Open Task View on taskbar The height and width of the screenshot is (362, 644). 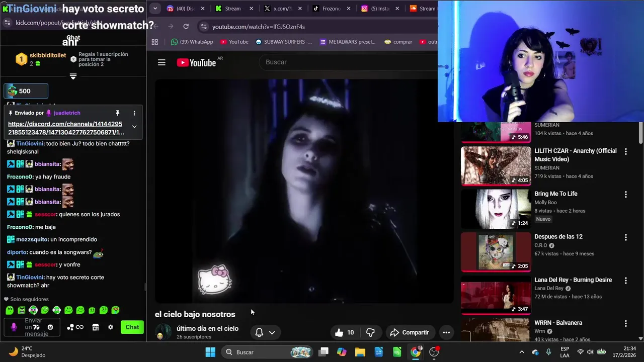click(x=324, y=352)
